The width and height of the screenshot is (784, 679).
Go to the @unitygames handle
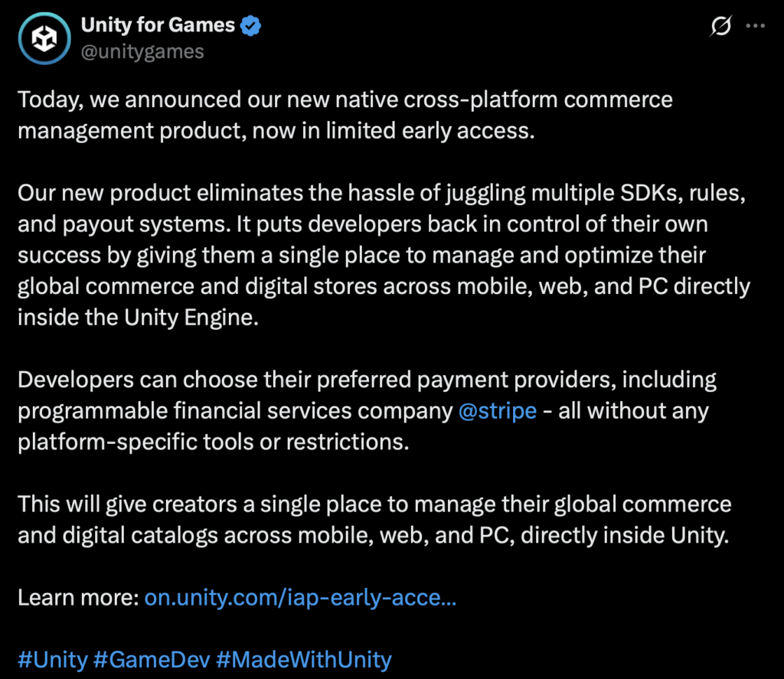click(x=142, y=51)
